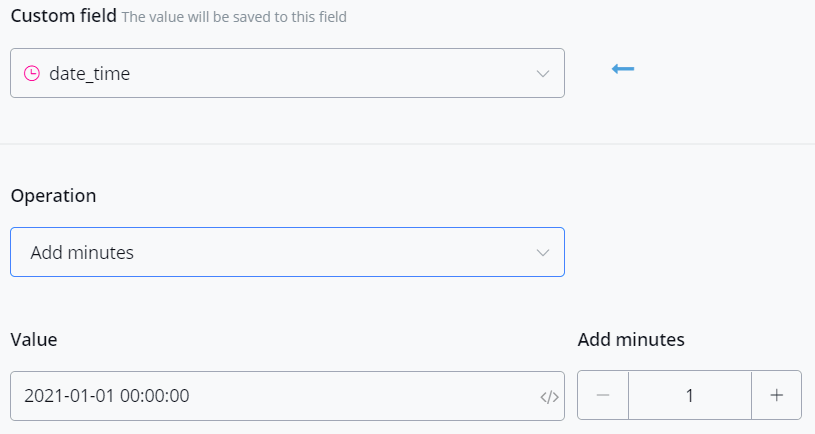Select the date_time text in the field selector
The height and width of the screenshot is (434, 815).
(89, 73)
